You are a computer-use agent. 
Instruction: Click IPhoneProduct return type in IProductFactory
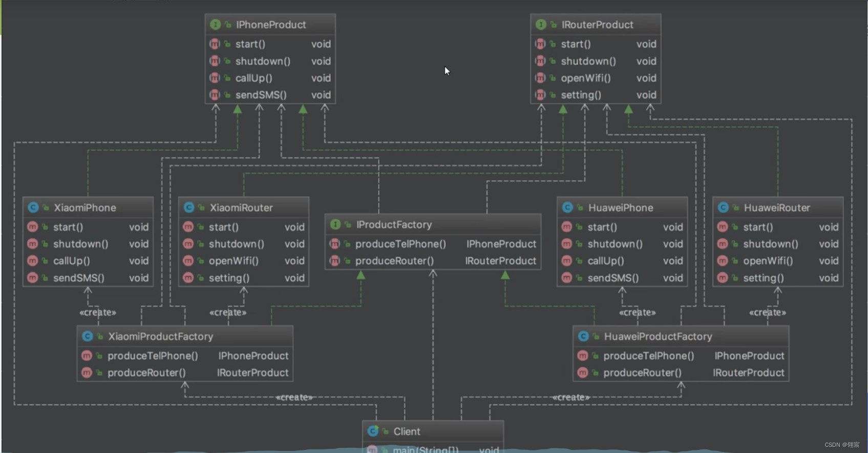pos(501,244)
